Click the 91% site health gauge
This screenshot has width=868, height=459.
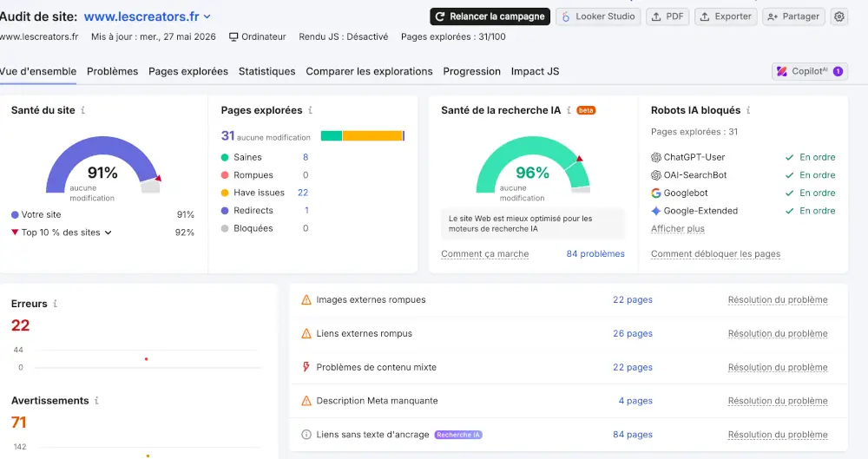pyautogui.click(x=103, y=165)
